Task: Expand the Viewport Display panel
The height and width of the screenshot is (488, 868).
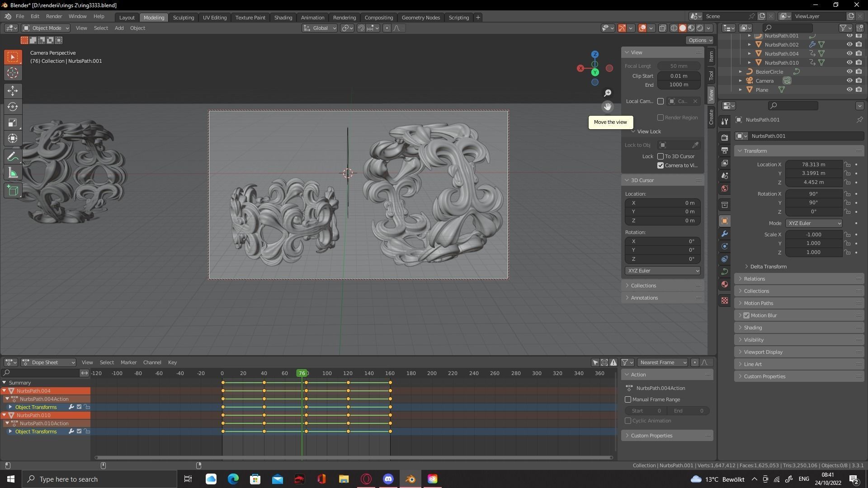Action: click(799, 352)
